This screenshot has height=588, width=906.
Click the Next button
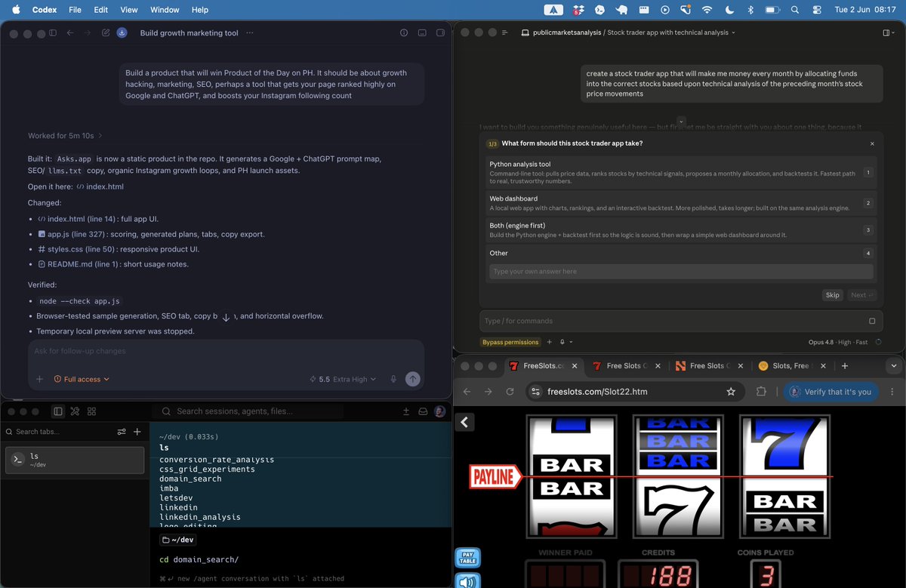point(861,295)
